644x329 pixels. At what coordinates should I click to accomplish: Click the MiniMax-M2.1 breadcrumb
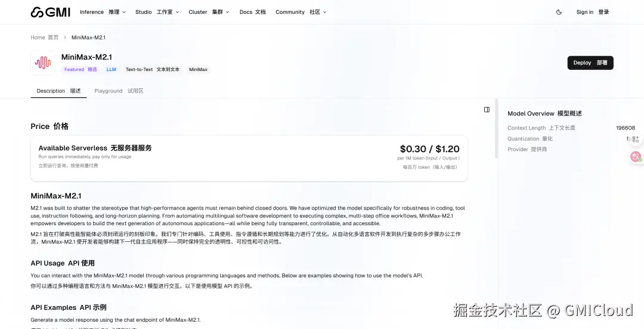pos(88,38)
